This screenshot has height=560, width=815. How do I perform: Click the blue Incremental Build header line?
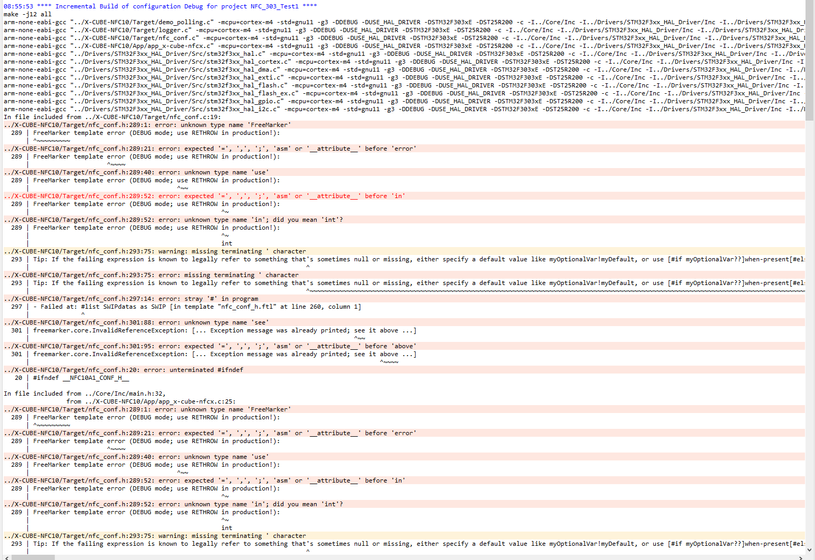click(x=160, y=6)
